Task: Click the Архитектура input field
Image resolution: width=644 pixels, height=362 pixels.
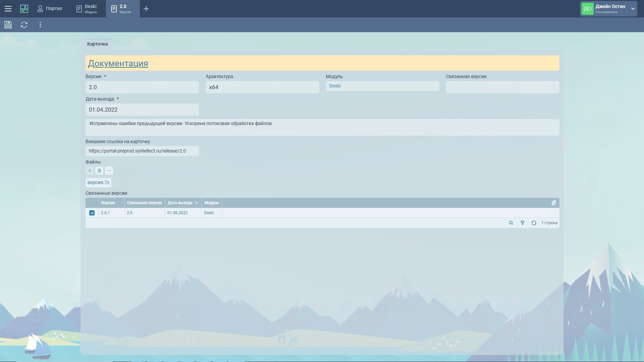Action: [x=262, y=87]
